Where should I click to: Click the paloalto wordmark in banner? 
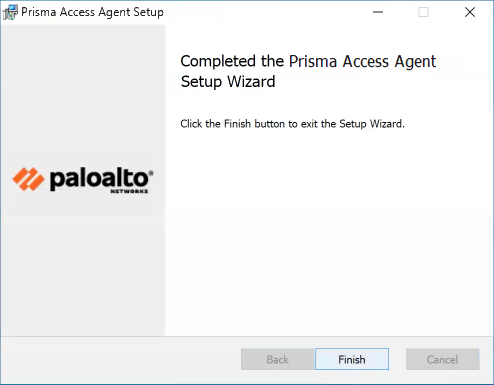(x=99, y=179)
